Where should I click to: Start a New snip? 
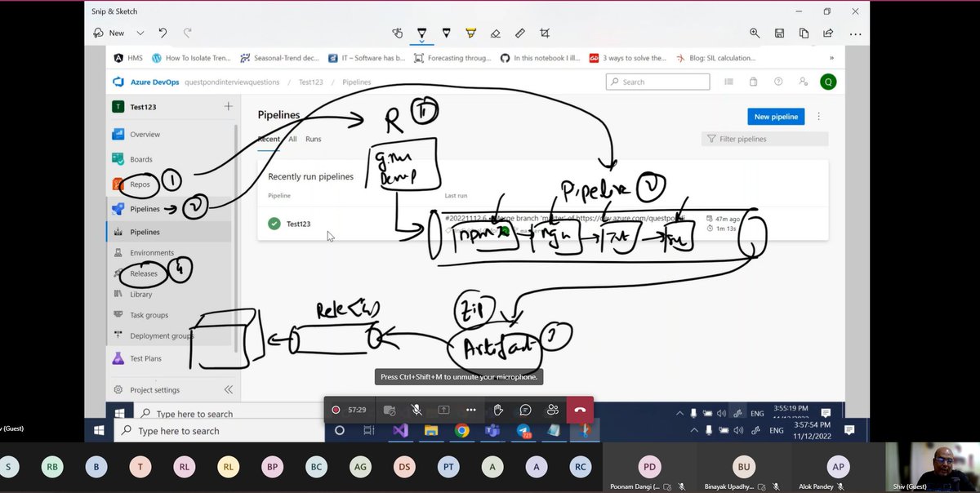tap(109, 33)
